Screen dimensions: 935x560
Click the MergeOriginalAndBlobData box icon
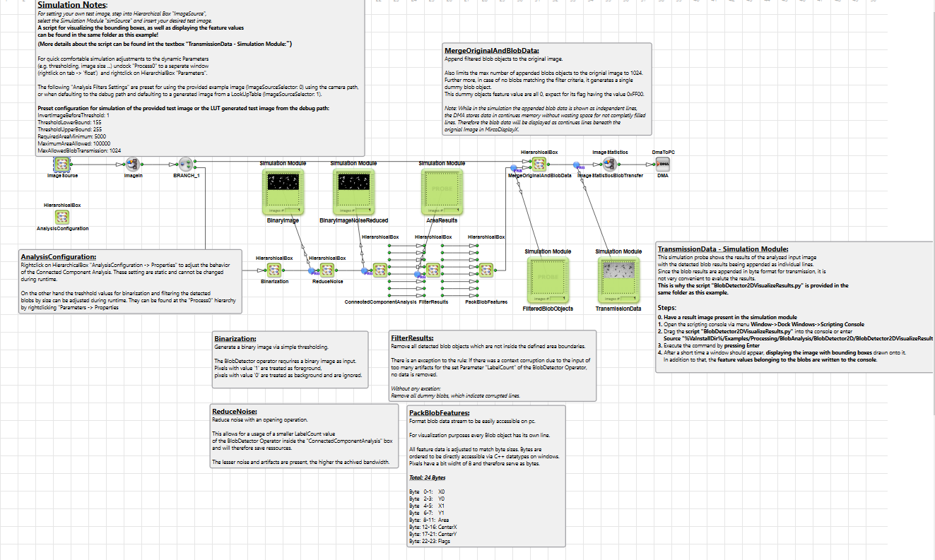539,164
